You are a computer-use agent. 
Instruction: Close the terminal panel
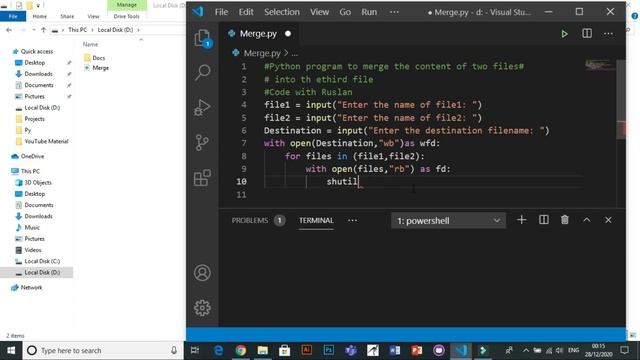pos(608,220)
